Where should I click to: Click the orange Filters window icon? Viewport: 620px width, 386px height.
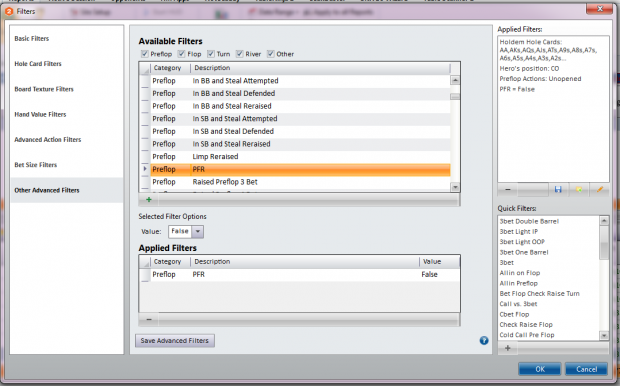coord(9,11)
